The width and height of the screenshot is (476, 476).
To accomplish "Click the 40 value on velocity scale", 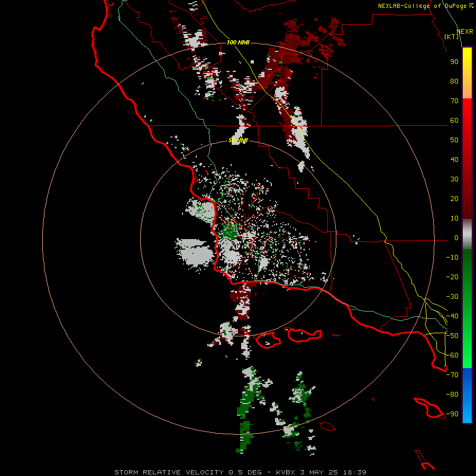I will [454, 160].
